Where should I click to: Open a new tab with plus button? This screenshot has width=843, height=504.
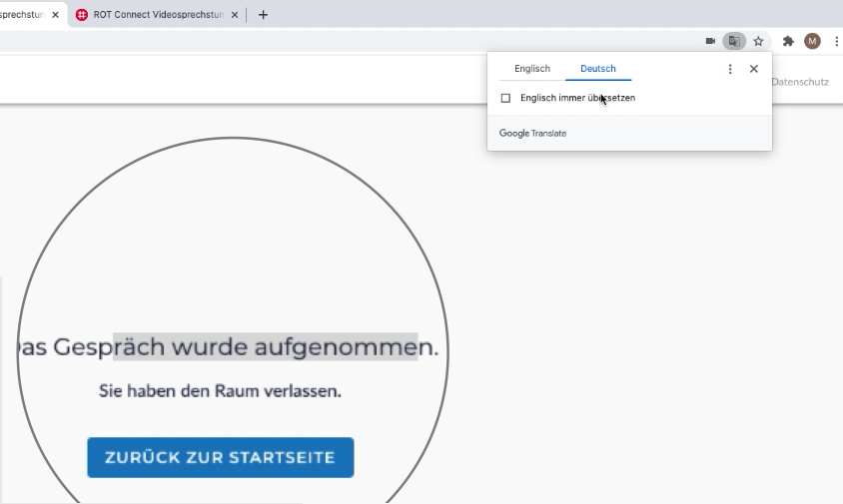click(x=263, y=15)
